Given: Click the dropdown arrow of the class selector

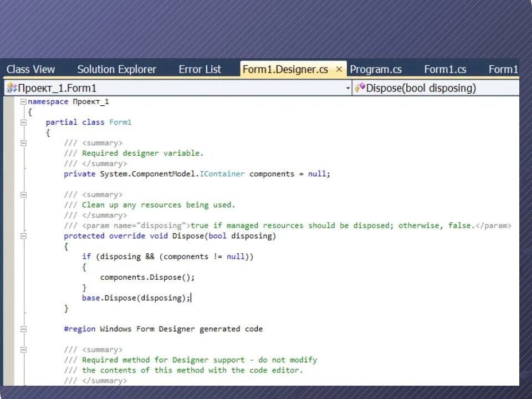Looking at the screenshot, I should click(348, 88).
